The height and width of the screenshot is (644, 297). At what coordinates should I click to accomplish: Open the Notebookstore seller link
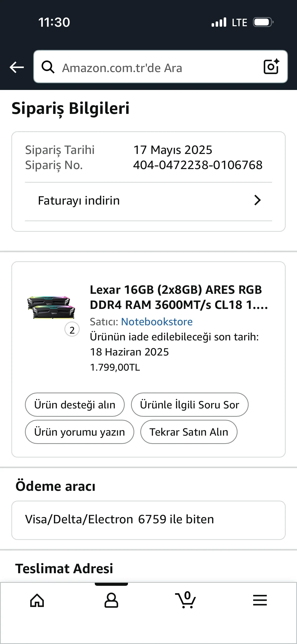point(157,322)
